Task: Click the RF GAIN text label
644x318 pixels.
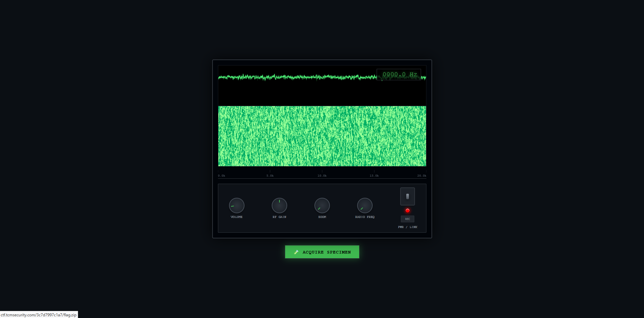Action: pyautogui.click(x=279, y=217)
